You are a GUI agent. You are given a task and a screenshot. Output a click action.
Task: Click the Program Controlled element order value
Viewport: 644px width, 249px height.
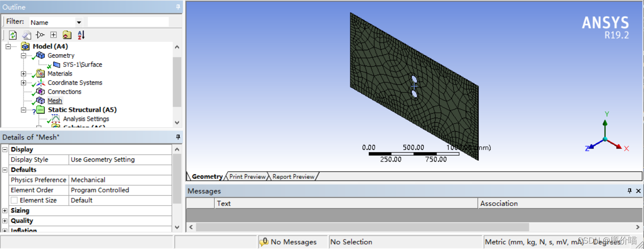pos(121,190)
